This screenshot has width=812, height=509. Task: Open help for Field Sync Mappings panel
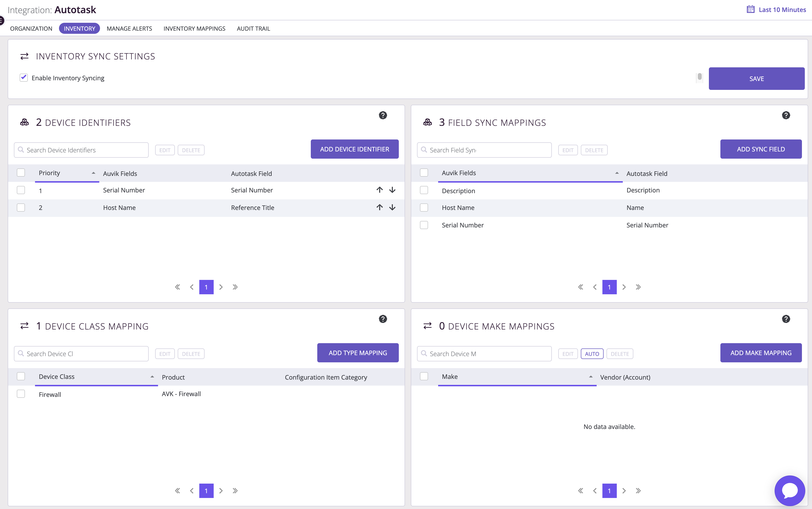(x=786, y=115)
